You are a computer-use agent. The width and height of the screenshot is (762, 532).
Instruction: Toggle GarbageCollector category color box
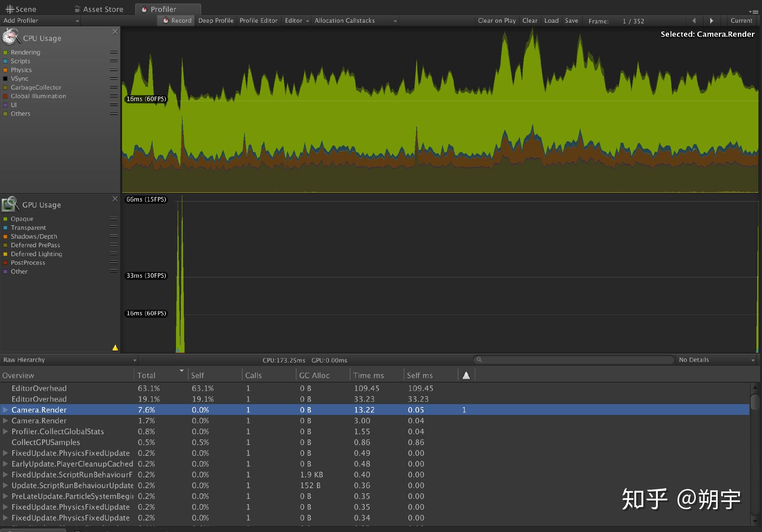click(5, 87)
